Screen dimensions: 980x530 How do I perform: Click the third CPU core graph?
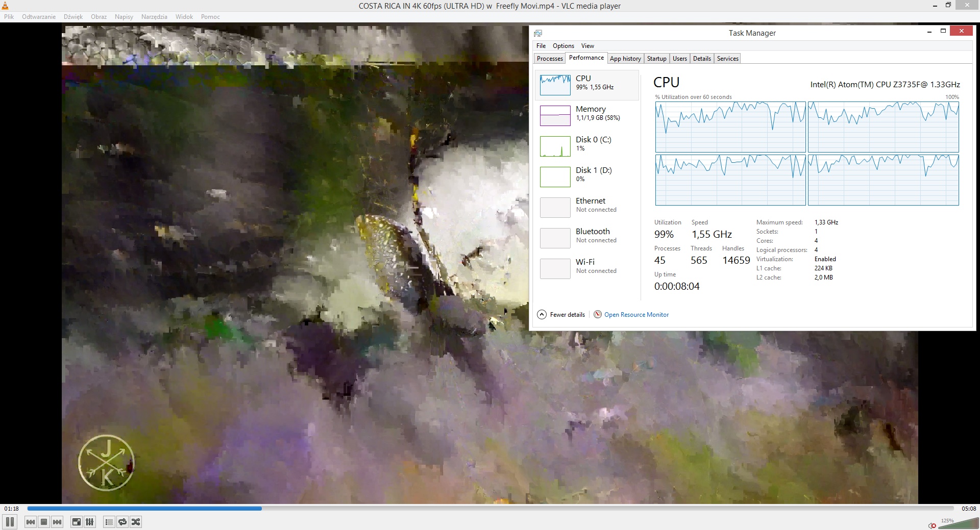pos(730,180)
